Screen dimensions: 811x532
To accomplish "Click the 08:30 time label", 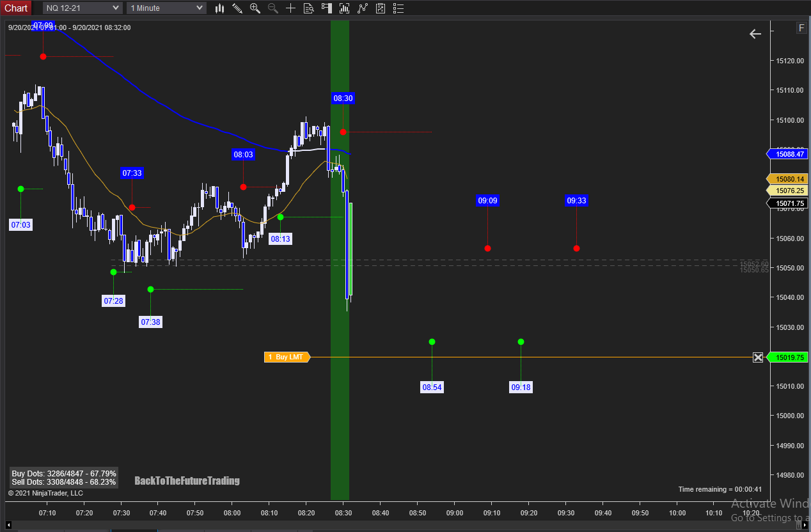I will [343, 98].
